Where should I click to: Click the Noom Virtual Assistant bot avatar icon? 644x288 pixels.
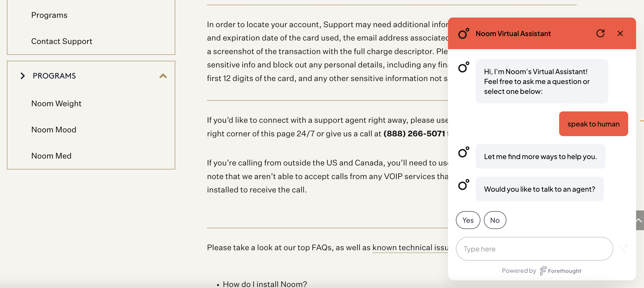point(464,33)
